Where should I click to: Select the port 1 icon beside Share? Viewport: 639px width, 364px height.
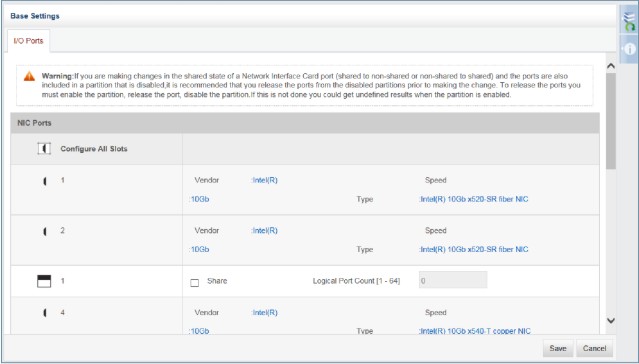point(44,281)
